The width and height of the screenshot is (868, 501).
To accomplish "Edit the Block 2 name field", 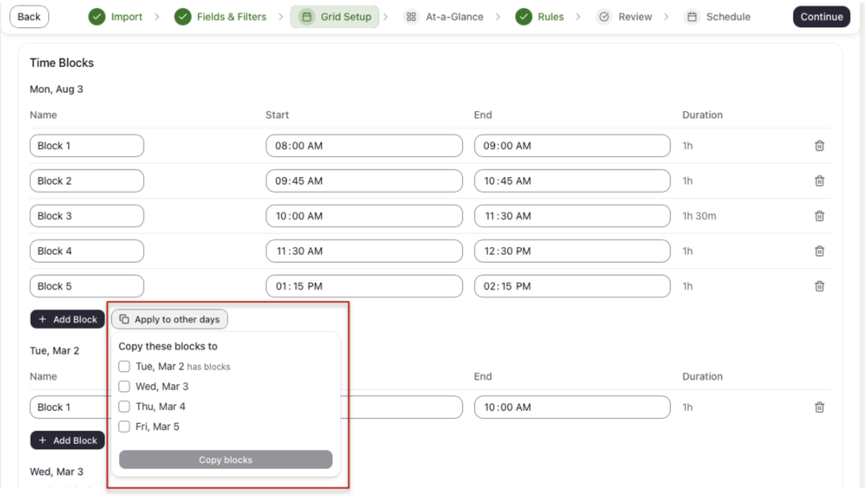I will click(x=87, y=181).
